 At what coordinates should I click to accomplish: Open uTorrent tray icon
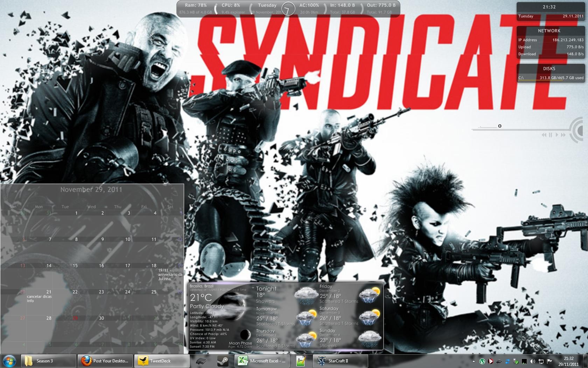pyautogui.click(x=482, y=361)
